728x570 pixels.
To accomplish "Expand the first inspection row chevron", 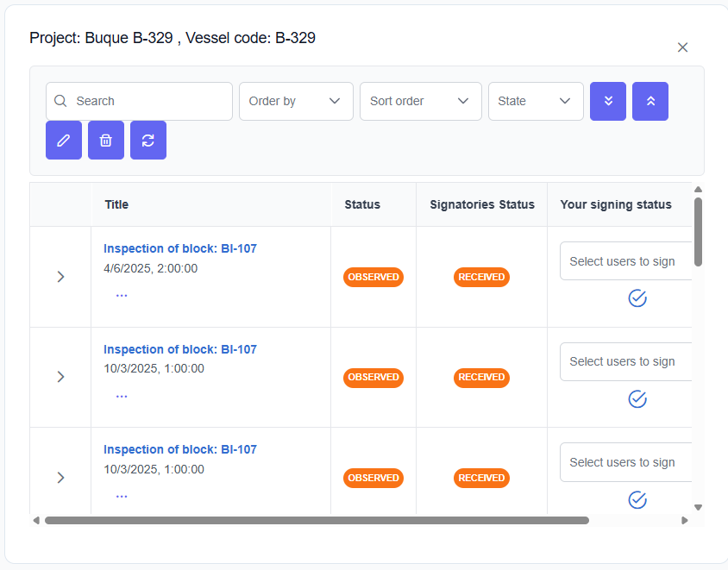I will point(60,277).
